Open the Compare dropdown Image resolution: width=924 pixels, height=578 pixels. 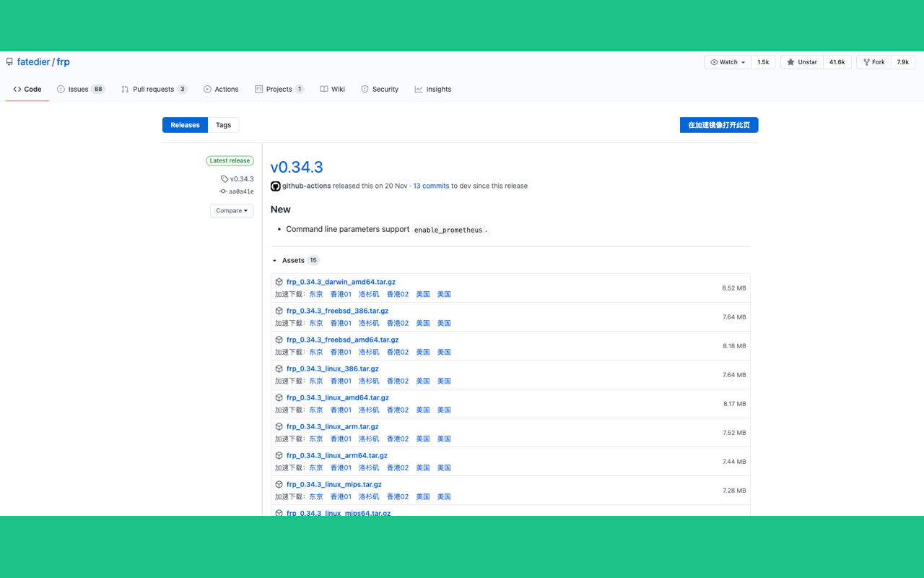[x=232, y=210]
